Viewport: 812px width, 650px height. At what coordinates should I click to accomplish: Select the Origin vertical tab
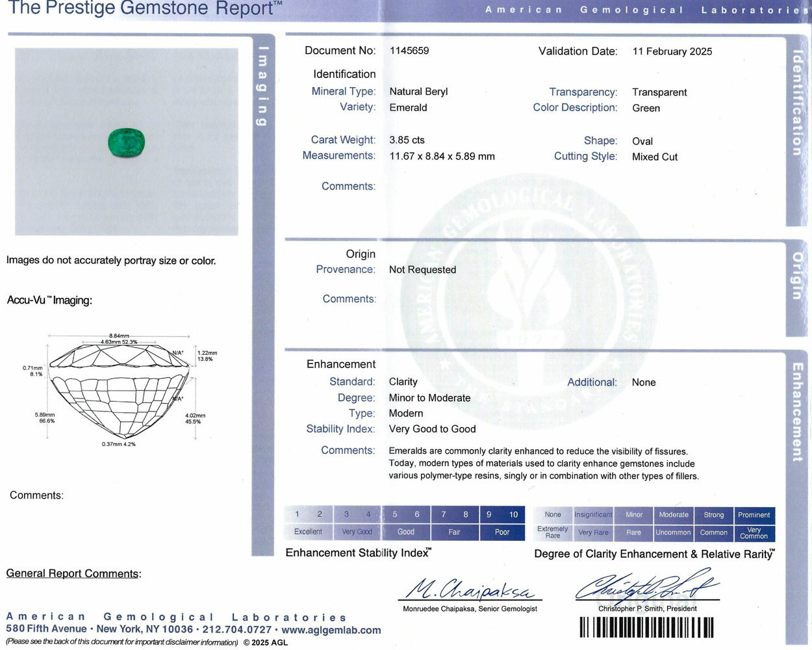tap(798, 276)
